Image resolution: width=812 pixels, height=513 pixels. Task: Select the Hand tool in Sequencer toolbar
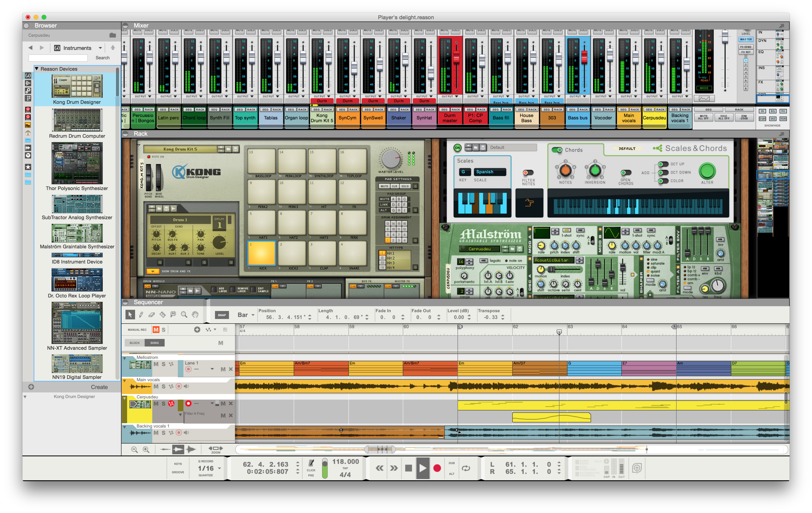[195, 315]
